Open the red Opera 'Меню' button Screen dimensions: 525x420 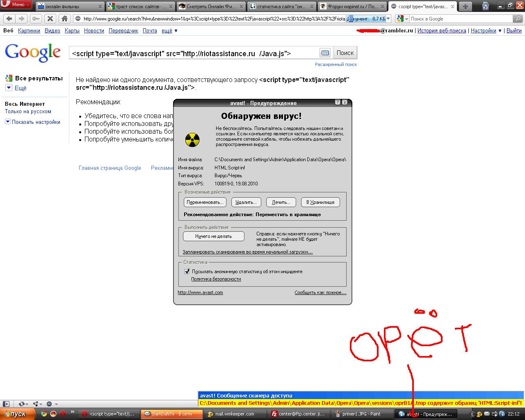pyautogui.click(x=16, y=5)
